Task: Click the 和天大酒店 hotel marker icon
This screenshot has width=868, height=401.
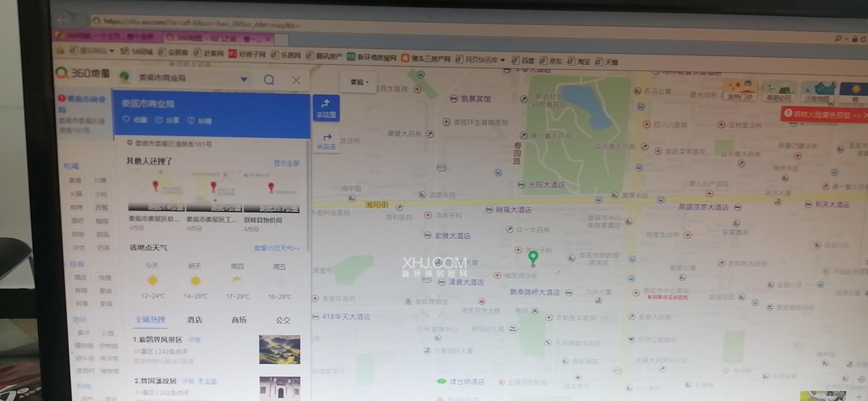Action: (x=808, y=205)
